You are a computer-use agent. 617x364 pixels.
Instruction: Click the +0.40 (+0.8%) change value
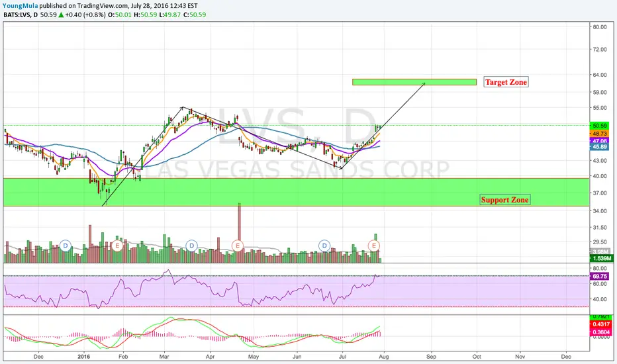point(85,15)
